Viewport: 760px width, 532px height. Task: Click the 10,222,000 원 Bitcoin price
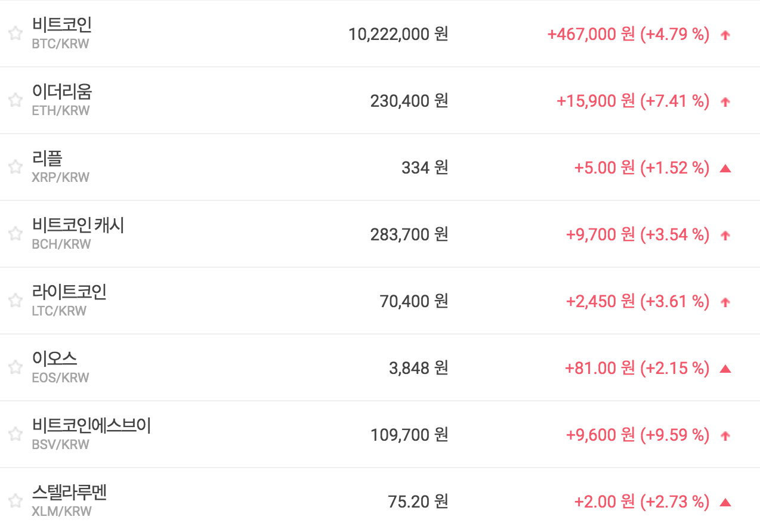398,35
